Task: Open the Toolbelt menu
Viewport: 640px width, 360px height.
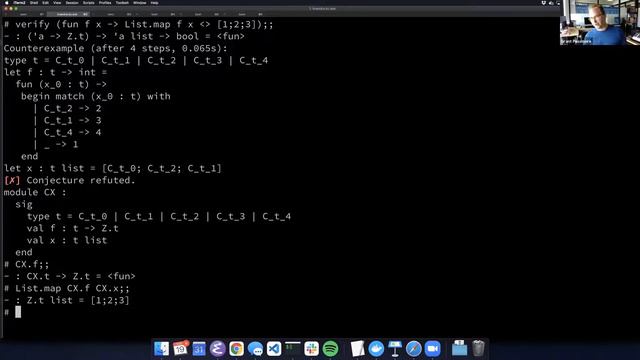Action: point(122,2)
